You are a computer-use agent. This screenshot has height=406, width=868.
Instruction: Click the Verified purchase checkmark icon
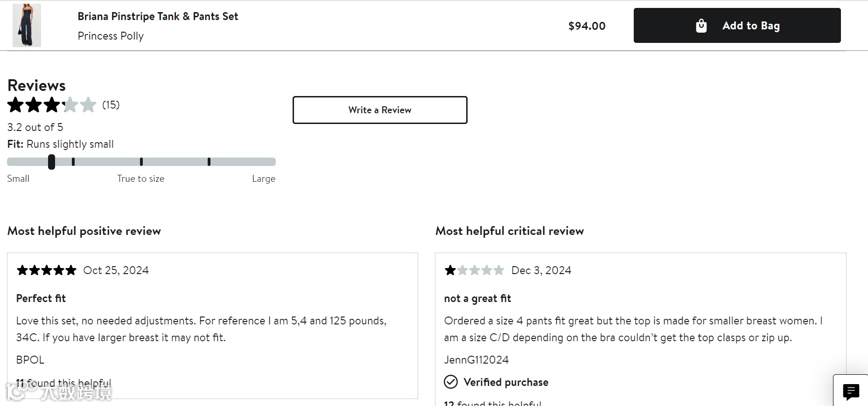pyautogui.click(x=451, y=382)
